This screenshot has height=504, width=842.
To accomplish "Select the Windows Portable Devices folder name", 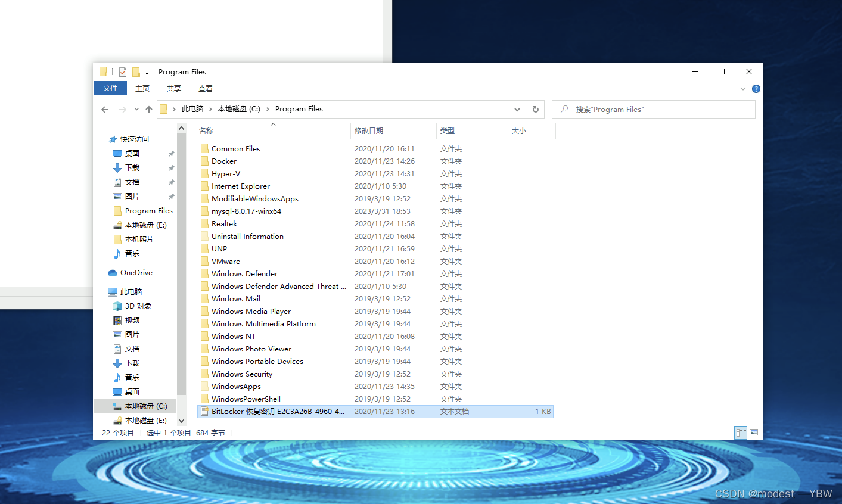I will [257, 361].
